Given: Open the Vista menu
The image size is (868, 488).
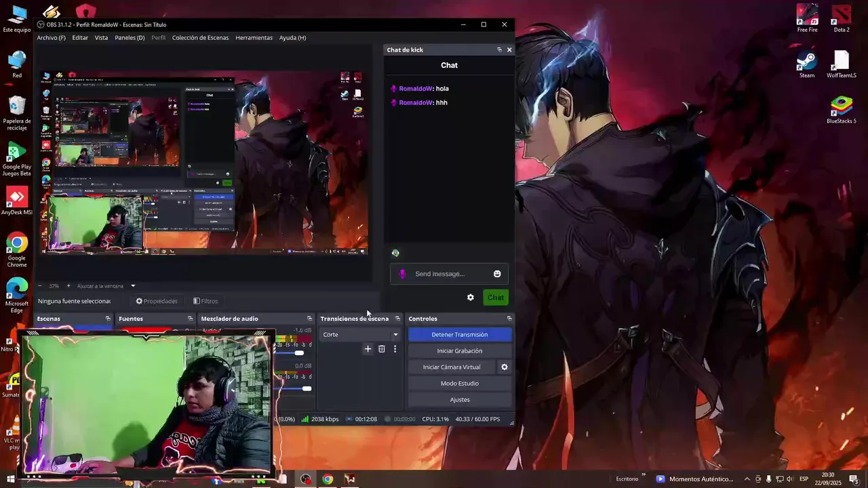Looking at the screenshot, I should pos(101,38).
